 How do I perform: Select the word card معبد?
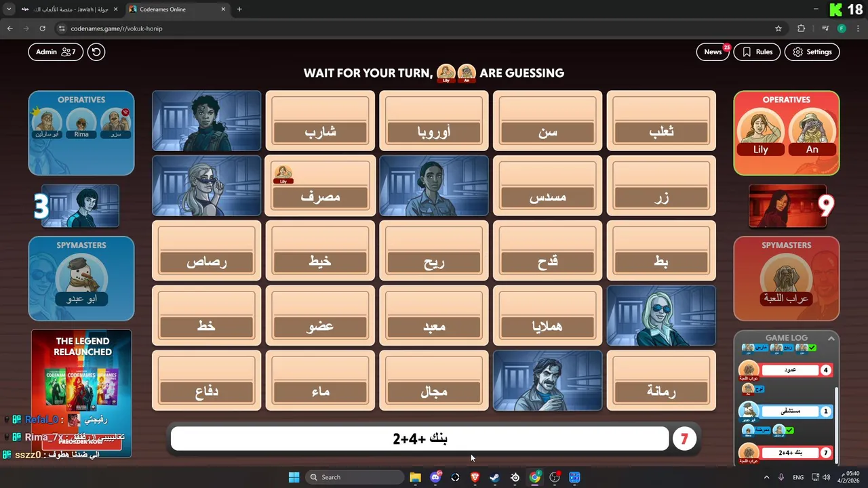pos(434,316)
